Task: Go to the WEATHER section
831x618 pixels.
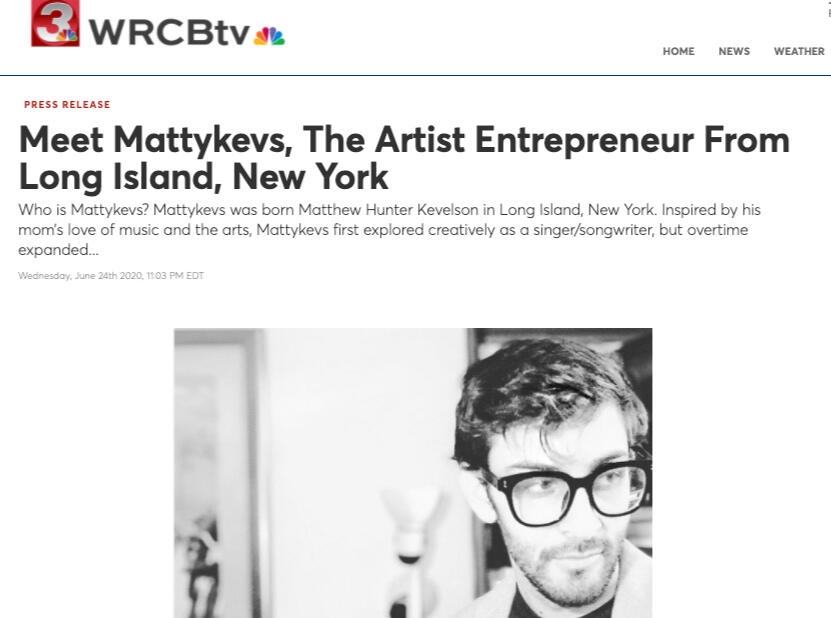Action: pyautogui.click(x=799, y=51)
